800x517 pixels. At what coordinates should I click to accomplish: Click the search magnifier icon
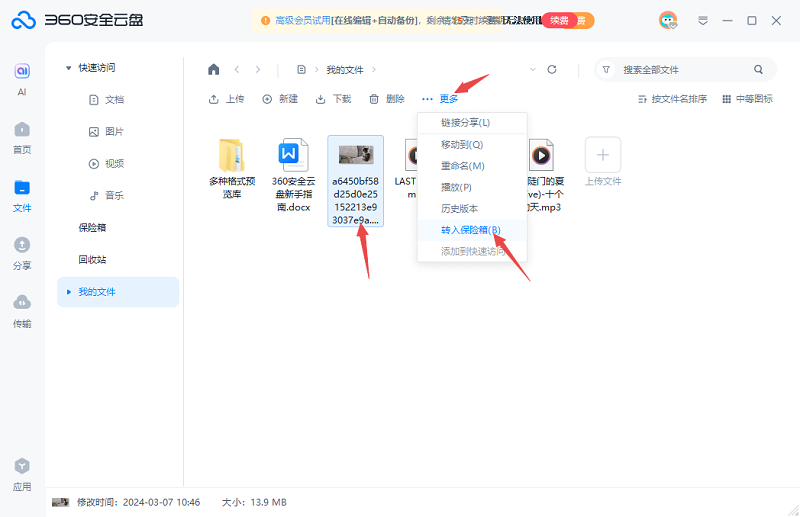click(758, 69)
